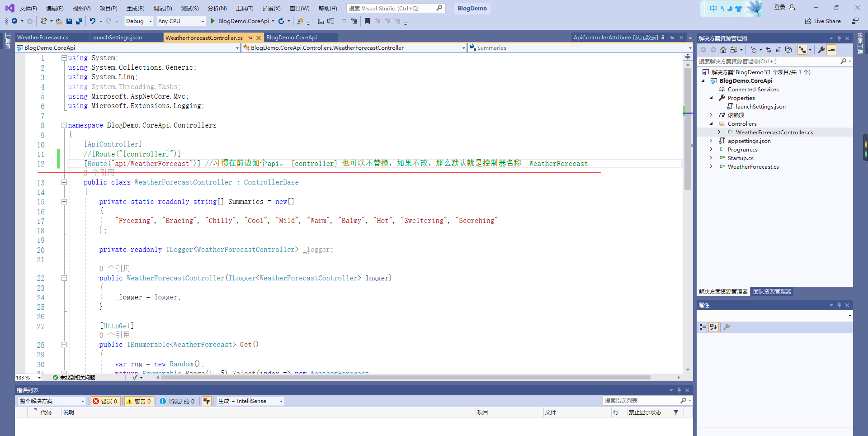Open the 调试(D) Debug menu
This screenshot has height=436, width=868.
163,9
